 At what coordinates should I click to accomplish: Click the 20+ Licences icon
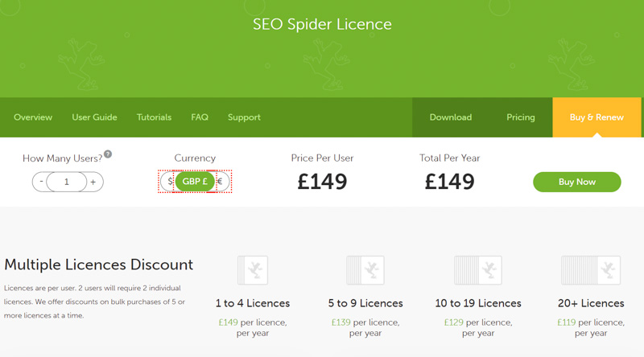tap(591, 270)
